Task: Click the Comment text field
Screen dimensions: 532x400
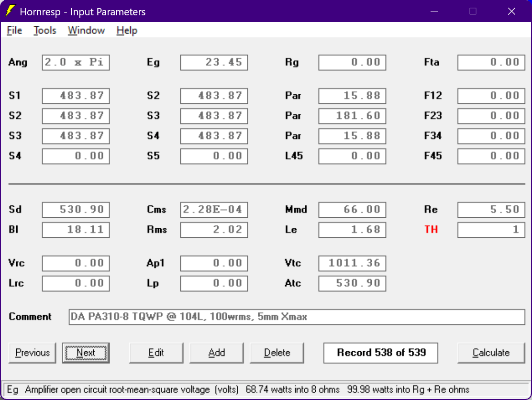Action: point(297,317)
